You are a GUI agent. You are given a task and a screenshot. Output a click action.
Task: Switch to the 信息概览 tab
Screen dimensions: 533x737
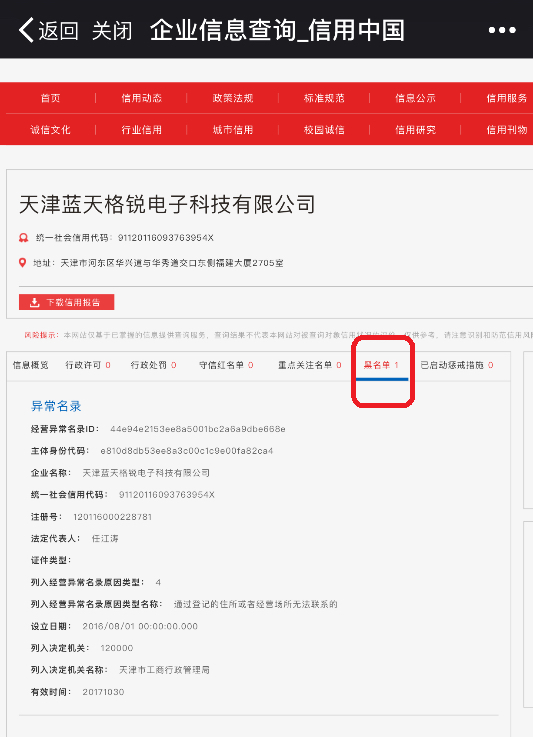[x=31, y=365]
